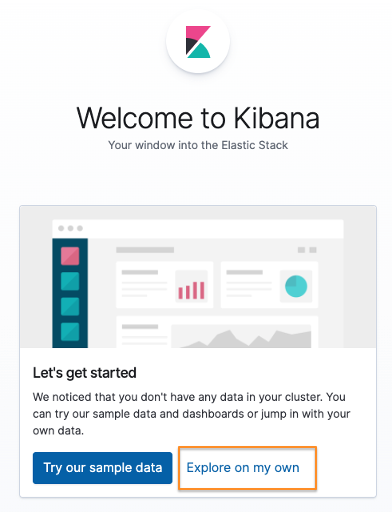Click the second teal sidebar square in illustration

pos(70,307)
